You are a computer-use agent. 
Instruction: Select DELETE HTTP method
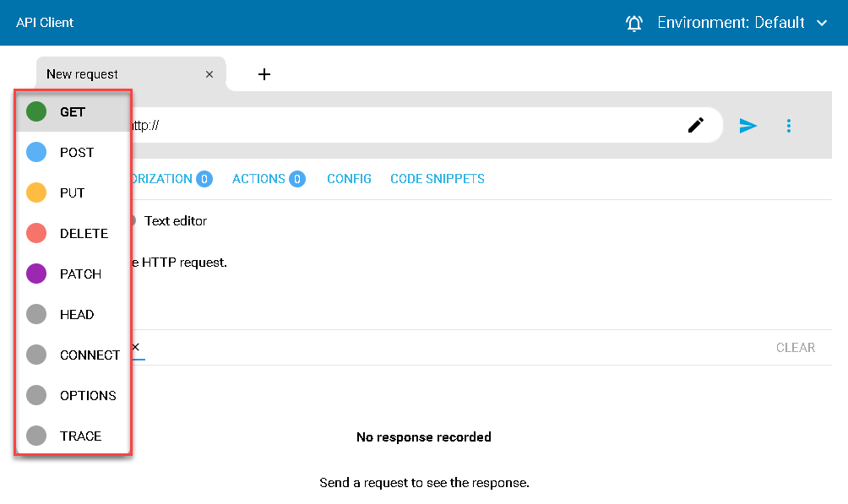[x=73, y=233]
